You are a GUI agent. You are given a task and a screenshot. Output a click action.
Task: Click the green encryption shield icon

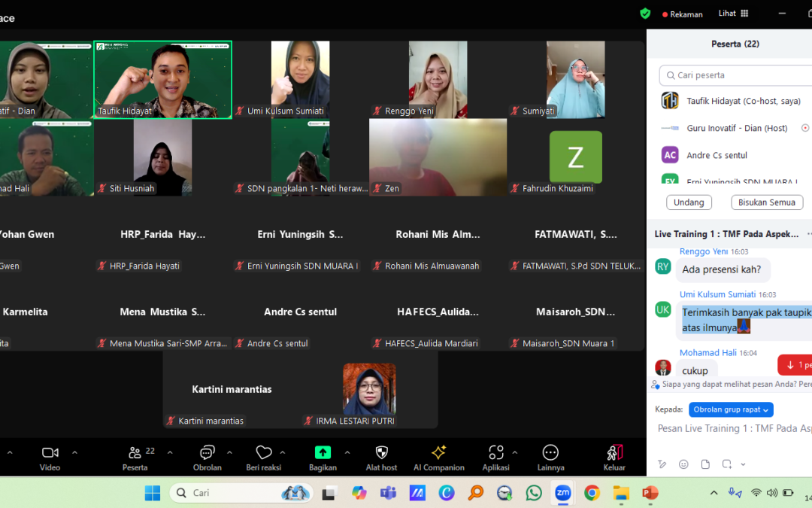click(x=645, y=14)
